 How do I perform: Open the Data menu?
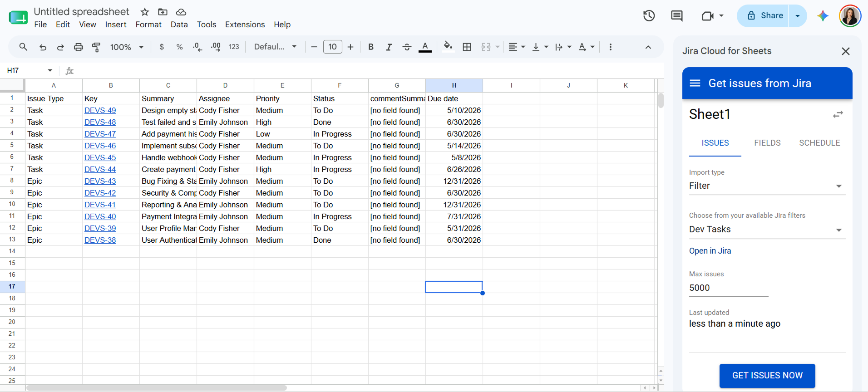(179, 24)
